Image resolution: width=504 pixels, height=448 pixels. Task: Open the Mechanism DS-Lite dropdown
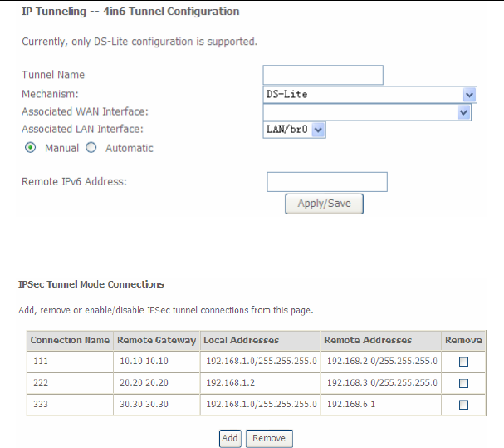tap(369, 95)
